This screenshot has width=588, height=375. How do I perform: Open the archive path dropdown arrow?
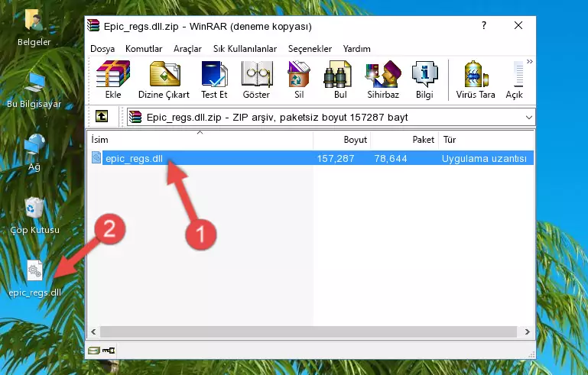[529, 118]
